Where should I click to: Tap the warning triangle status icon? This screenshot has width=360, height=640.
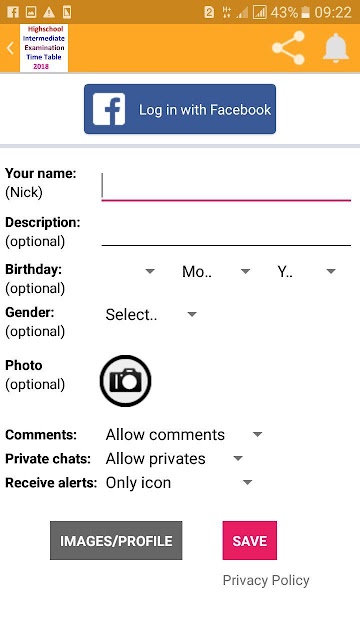pyautogui.click(x=49, y=12)
